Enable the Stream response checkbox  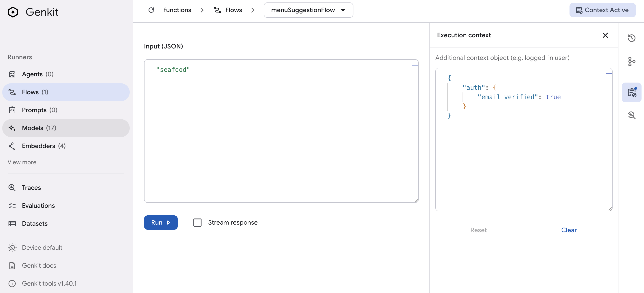tap(197, 223)
